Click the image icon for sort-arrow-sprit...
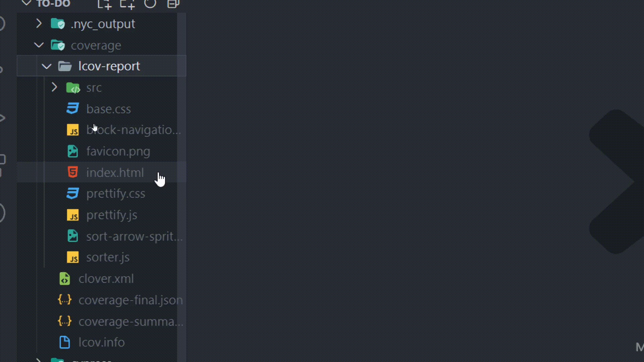 72,236
